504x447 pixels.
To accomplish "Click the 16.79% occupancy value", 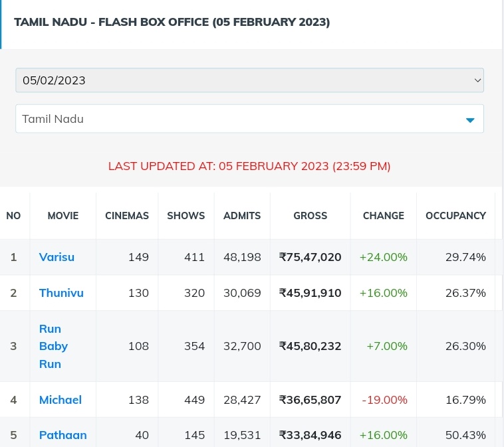I will 465,400.
